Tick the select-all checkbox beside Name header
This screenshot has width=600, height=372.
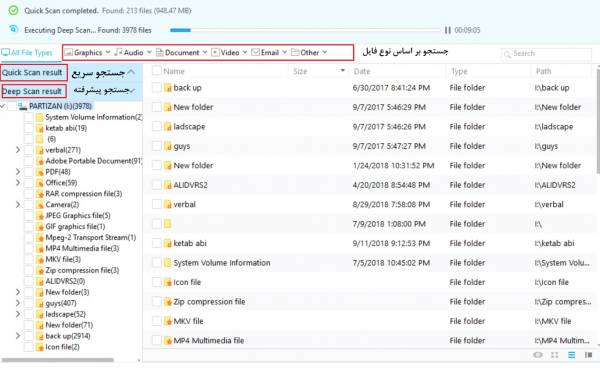pos(157,71)
